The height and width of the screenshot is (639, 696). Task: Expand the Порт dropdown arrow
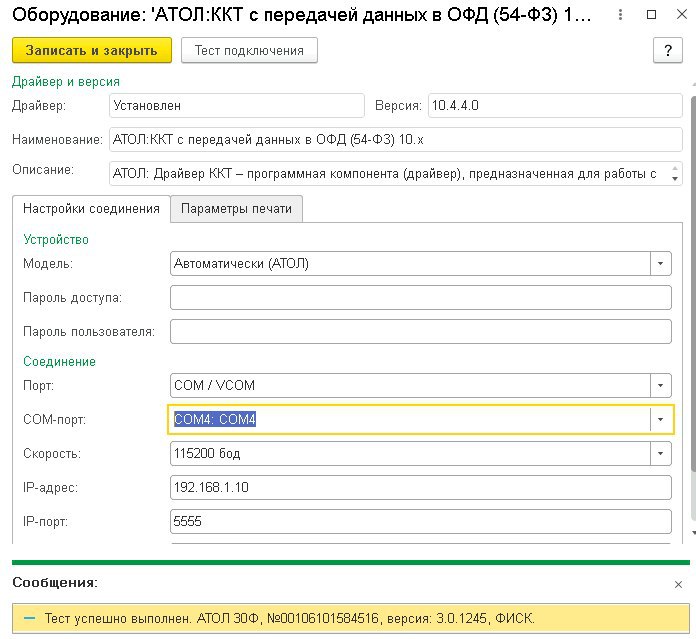pos(660,385)
